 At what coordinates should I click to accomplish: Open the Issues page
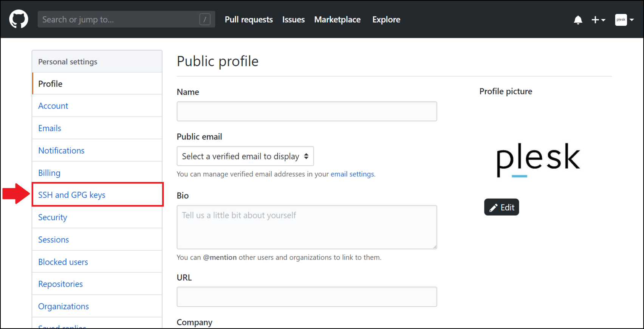[293, 20]
